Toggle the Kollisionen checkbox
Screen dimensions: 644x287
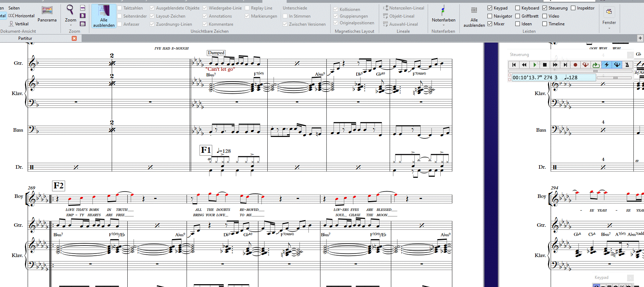336,10
